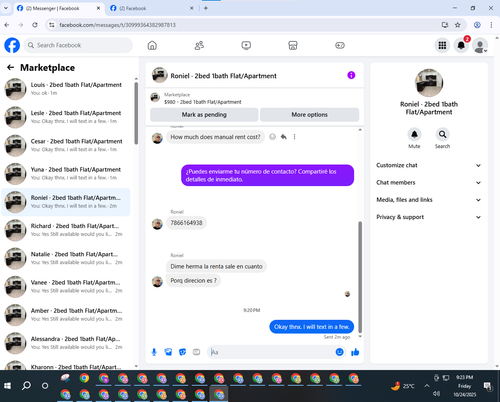
Task: Open the Friends icon in top navigation
Action: click(199, 45)
